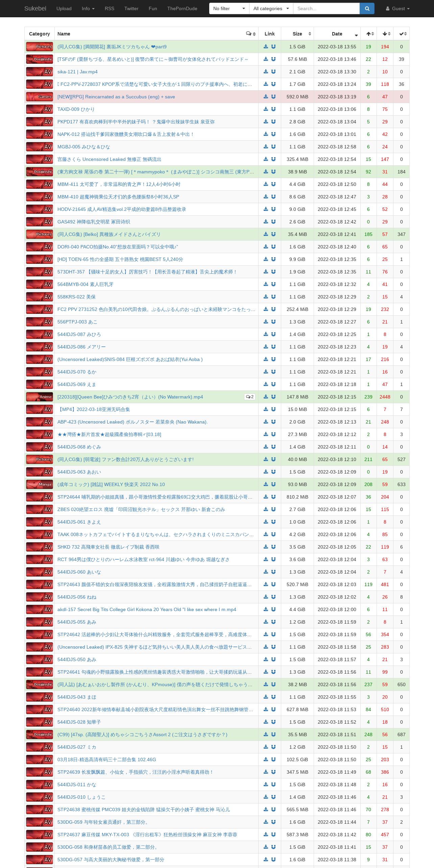
Task: Download torrent for GAS492 row
Action: 266,222
